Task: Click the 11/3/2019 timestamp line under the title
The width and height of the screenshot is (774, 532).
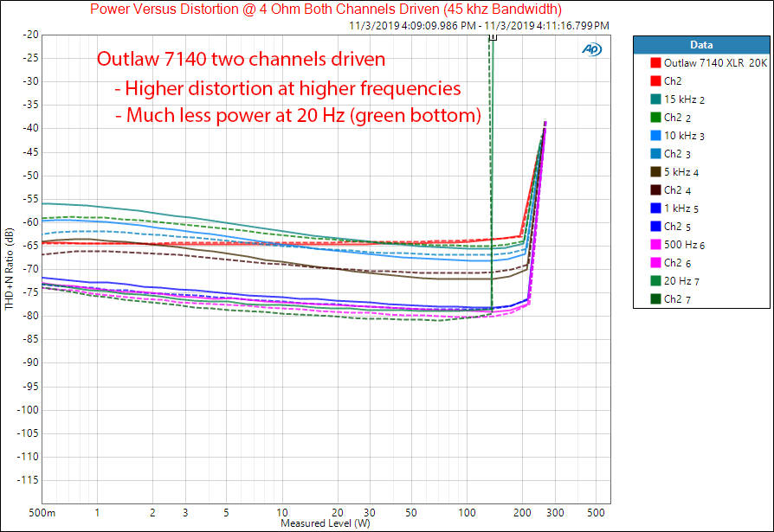Action: click(479, 26)
